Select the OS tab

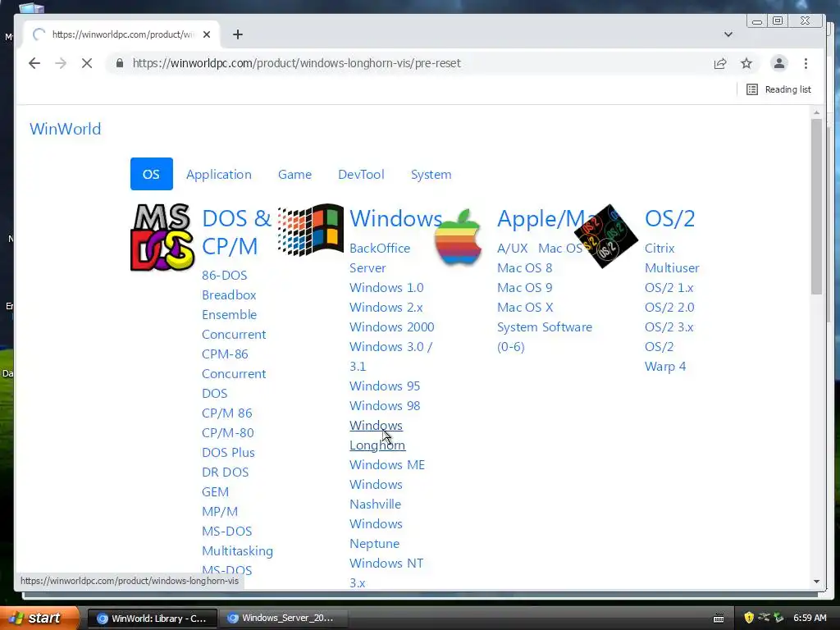(x=152, y=174)
